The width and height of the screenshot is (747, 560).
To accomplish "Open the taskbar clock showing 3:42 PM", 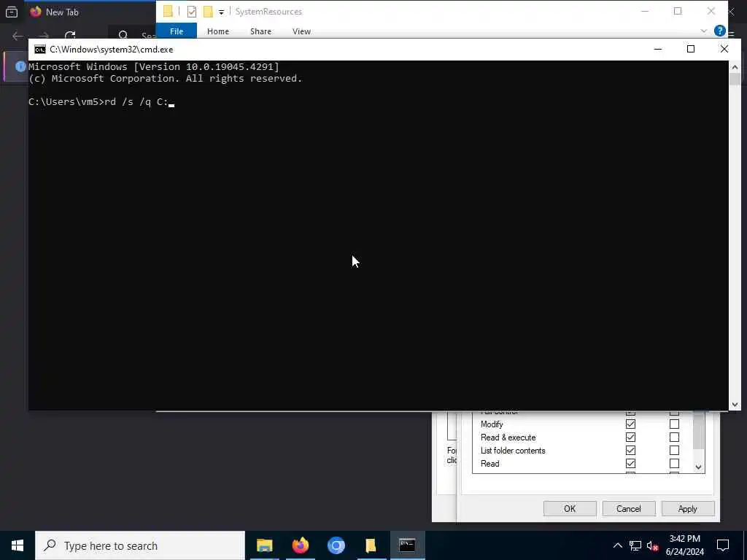I will point(684,545).
